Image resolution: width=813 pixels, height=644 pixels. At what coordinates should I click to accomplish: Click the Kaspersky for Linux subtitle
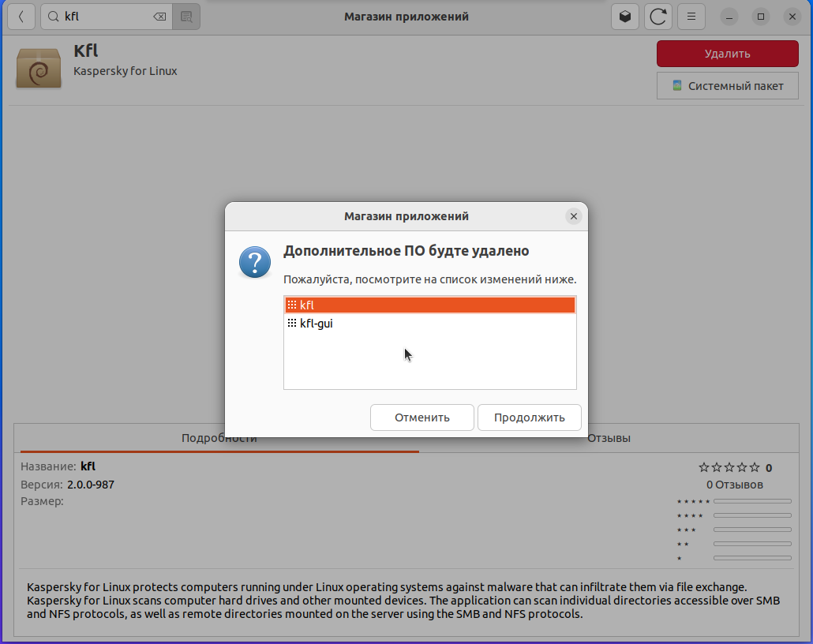(126, 71)
